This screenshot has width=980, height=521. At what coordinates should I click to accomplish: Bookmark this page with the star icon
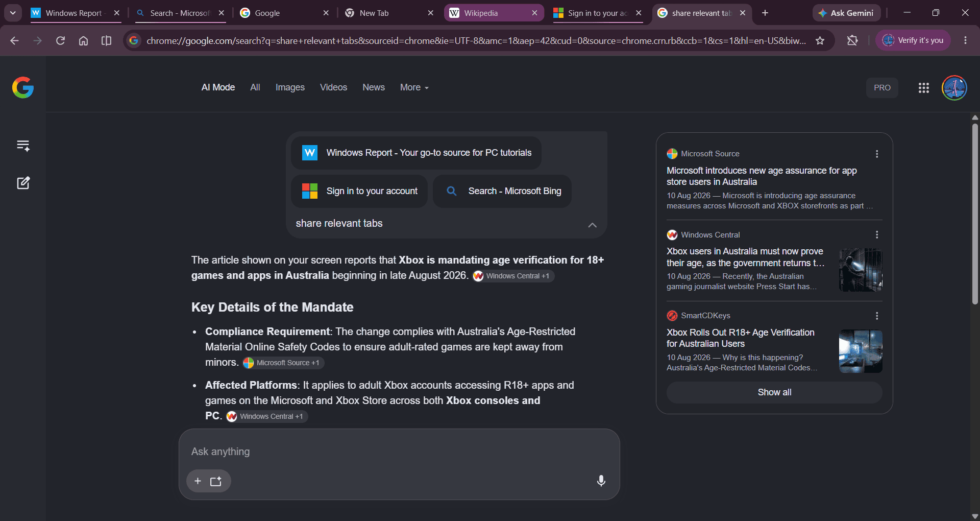[x=820, y=40]
